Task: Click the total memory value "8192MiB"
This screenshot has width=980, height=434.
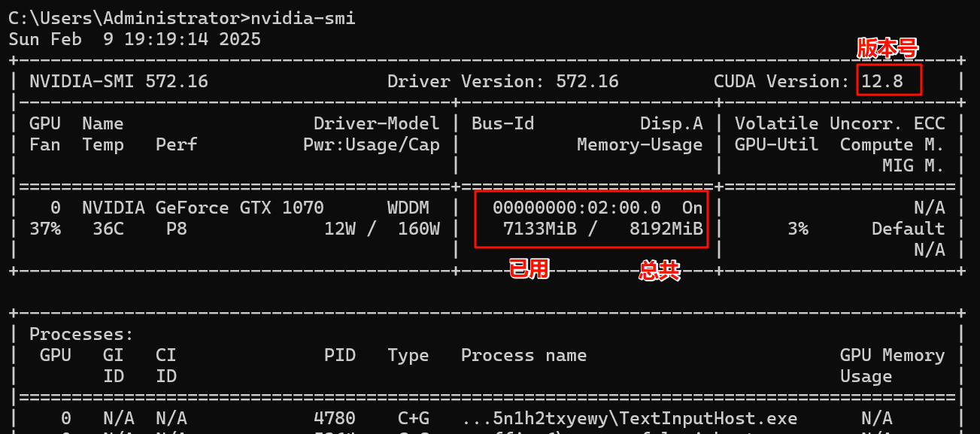Action: pos(666,229)
